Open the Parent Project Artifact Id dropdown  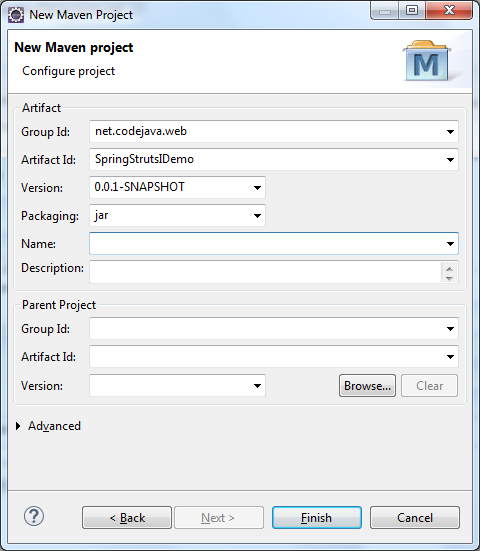(450, 357)
